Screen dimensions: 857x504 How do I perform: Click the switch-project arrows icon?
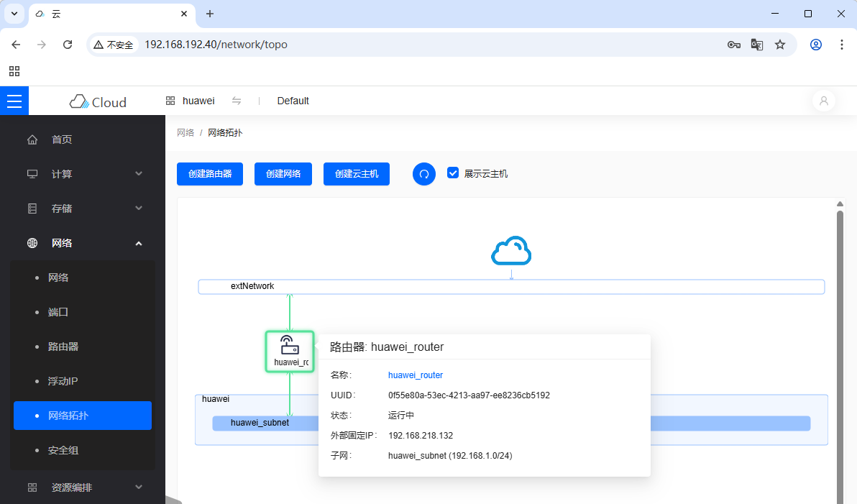click(236, 101)
